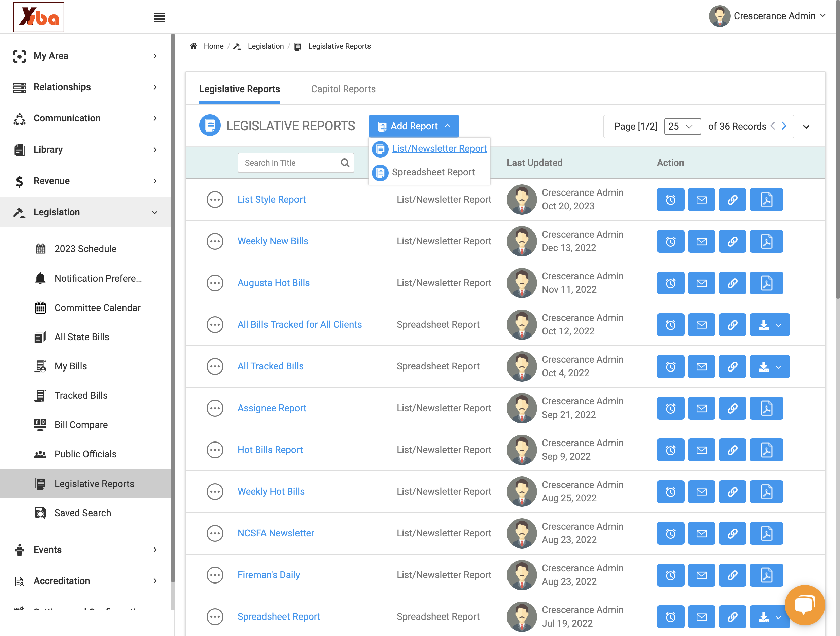Toggle the Add Report dropdown button
Viewport: 840px width, 636px height.
tap(414, 126)
